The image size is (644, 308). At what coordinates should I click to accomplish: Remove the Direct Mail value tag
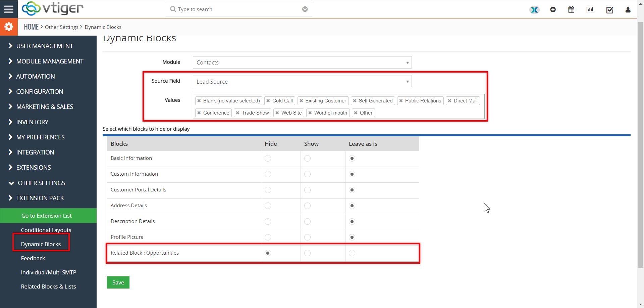point(449,101)
